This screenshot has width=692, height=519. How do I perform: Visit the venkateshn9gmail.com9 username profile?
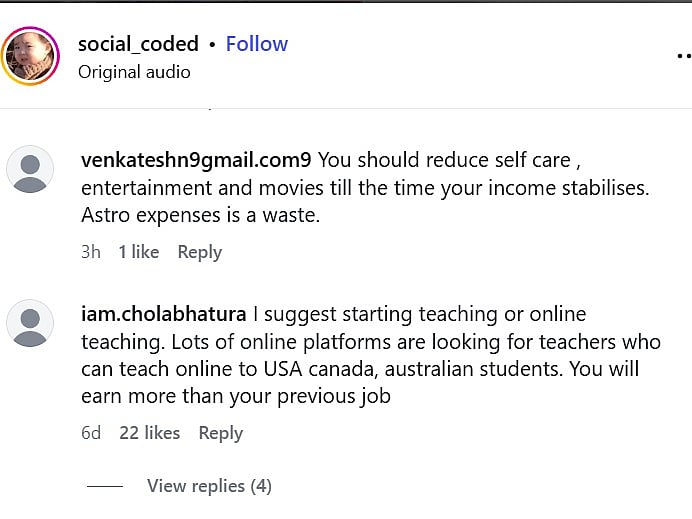[195, 159]
